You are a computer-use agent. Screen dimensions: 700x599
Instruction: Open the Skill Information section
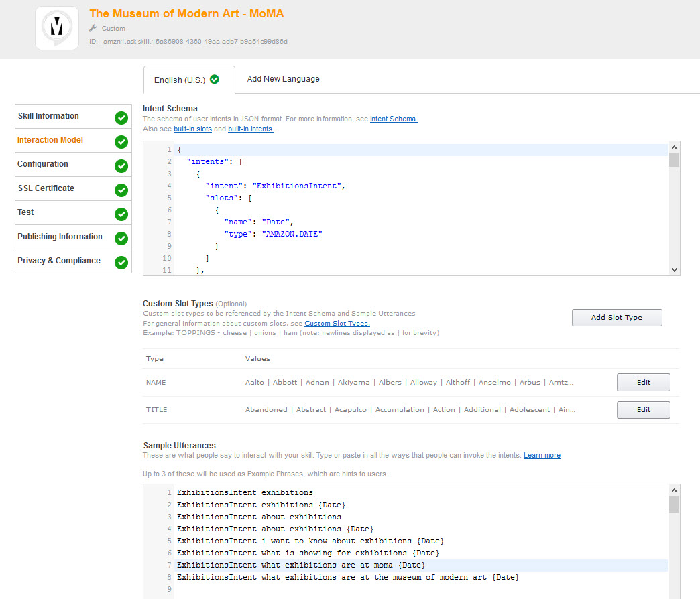73,117
